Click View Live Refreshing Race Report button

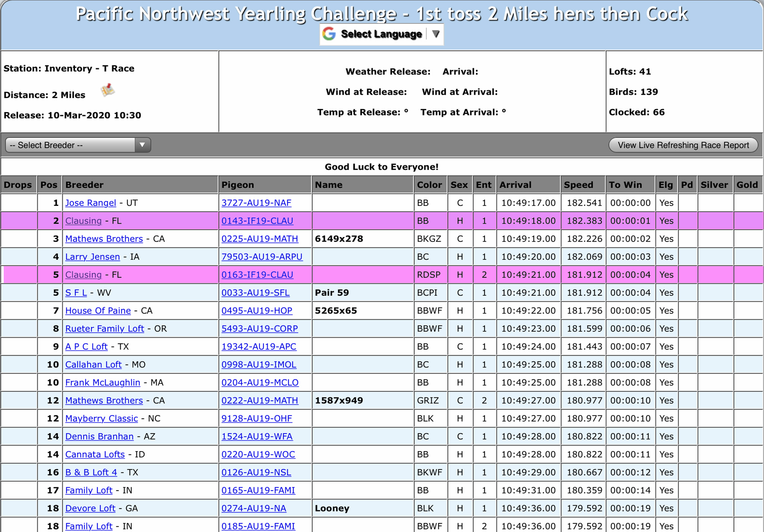[x=683, y=145]
